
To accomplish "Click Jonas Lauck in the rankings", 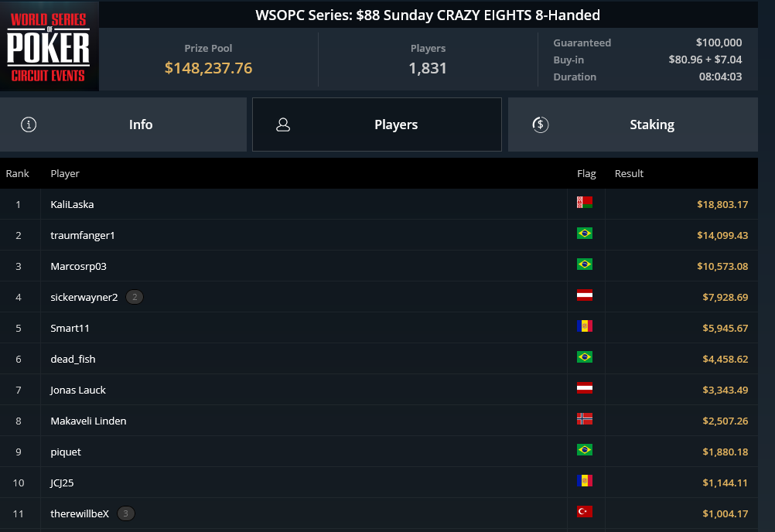I will pyautogui.click(x=78, y=390).
